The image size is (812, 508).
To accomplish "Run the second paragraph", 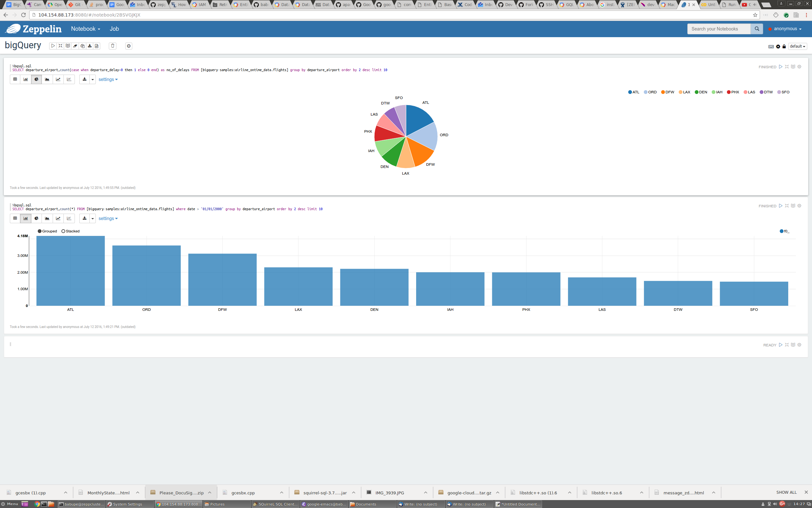I will coord(781,206).
